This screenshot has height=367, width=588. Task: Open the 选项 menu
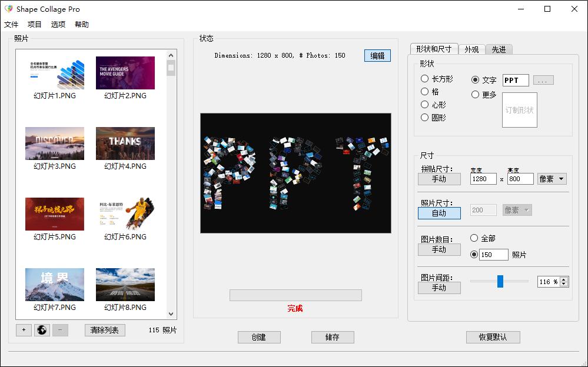57,24
